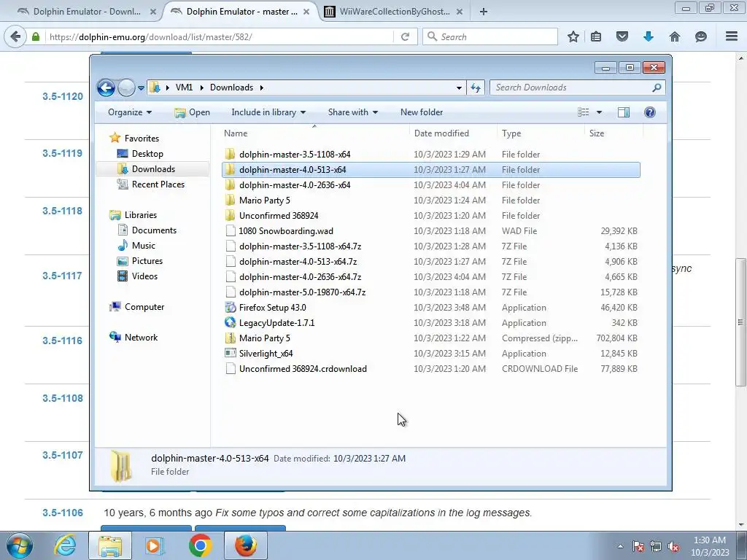Reload the page in Firefox
The image size is (747, 560).
pyautogui.click(x=405, y=36)
